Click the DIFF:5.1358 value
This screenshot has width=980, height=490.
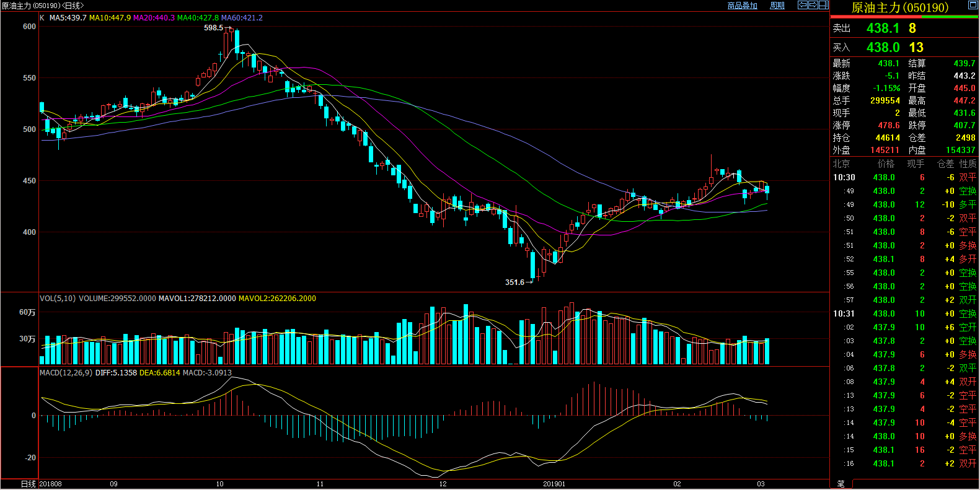(x=116, y=373)
